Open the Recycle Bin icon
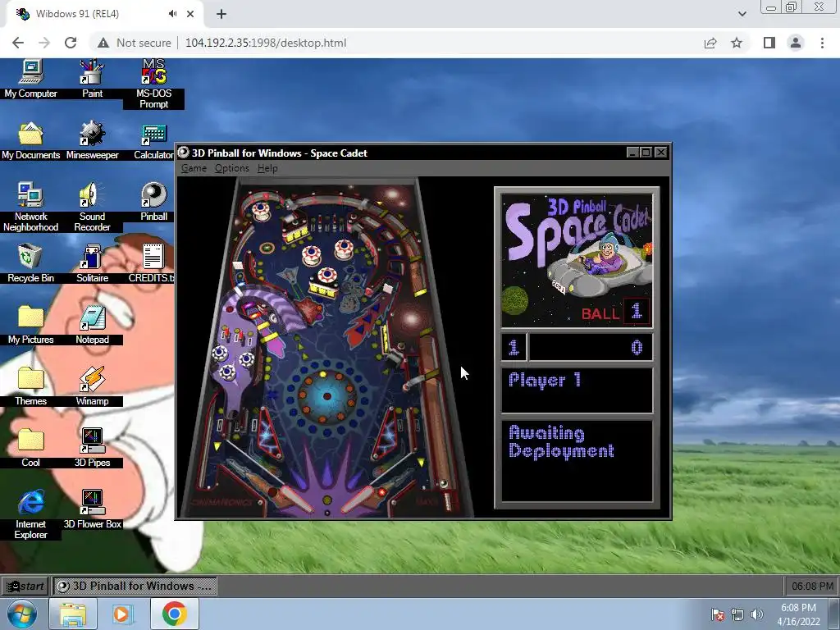 click(30, 263)
